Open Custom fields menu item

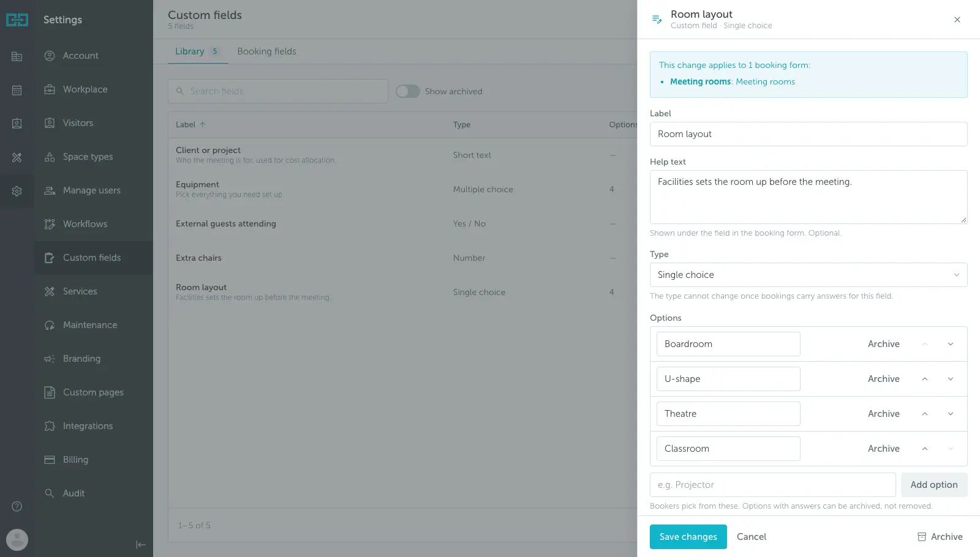pyautogui.click(x=93, y=258)
